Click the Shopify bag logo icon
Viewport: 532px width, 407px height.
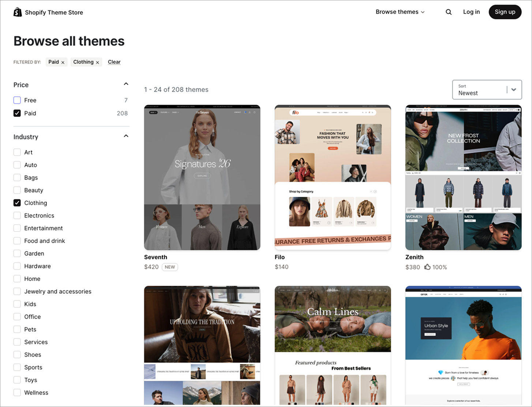[x=18, y=12]
